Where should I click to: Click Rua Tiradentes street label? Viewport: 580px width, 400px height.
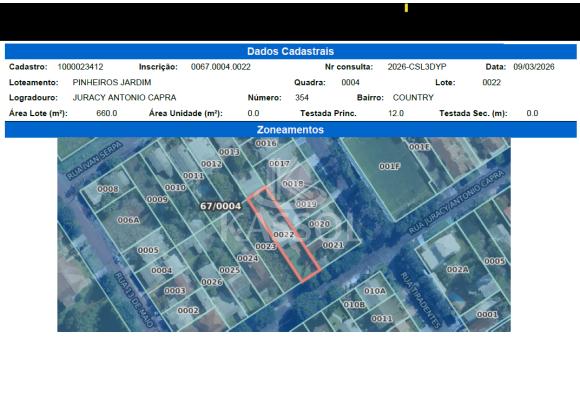421,300
